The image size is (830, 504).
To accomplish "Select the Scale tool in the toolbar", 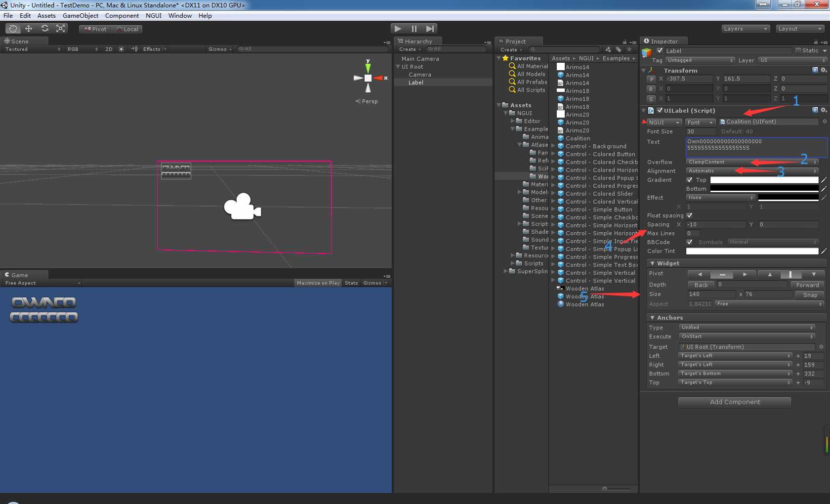I will pos(60,29).
